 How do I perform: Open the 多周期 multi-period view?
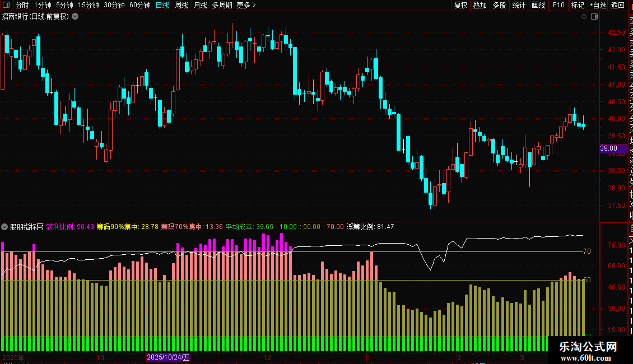click(222, 5)
